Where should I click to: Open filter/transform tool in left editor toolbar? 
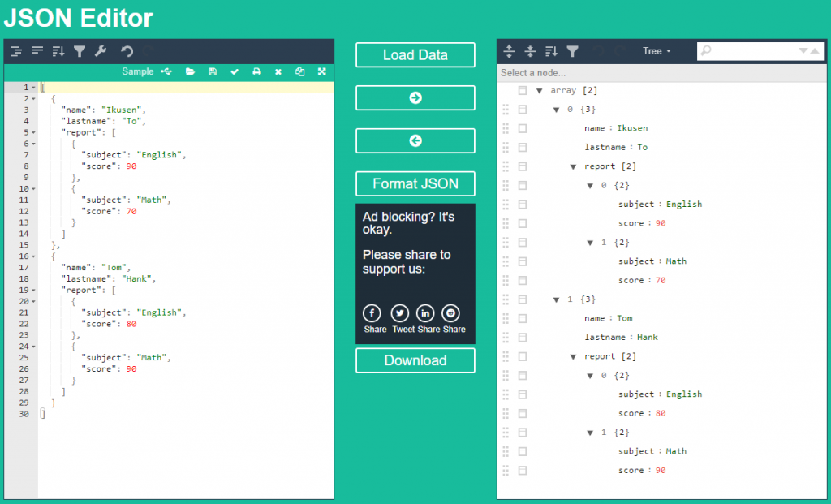(80, 51)
